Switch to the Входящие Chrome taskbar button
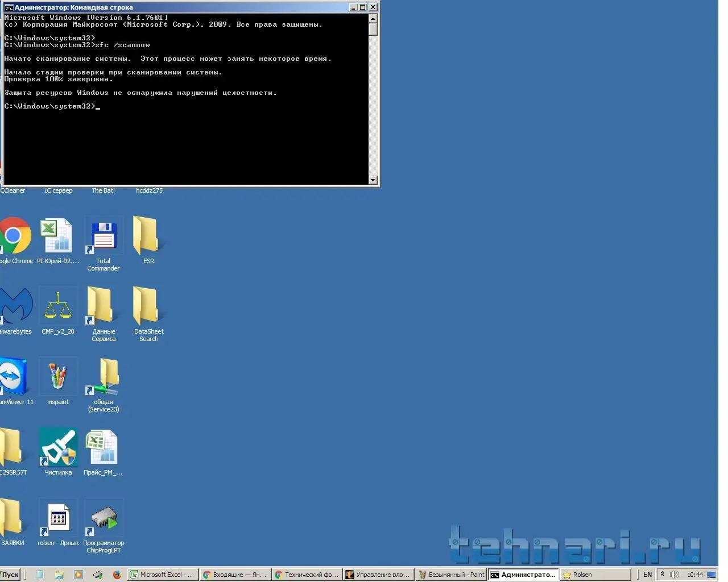Image resolution: width=728 pixels, height=582 pixels. click(x=235, y=575)
